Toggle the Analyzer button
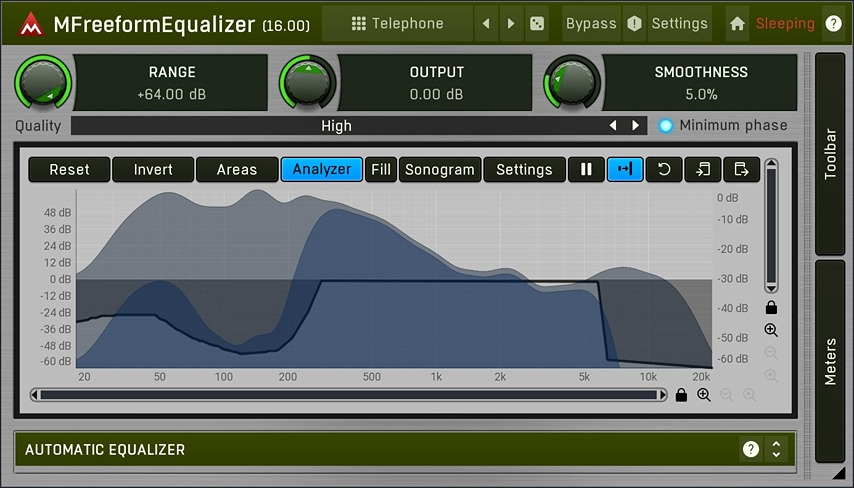Screen dimensions: 854x488 322,169
